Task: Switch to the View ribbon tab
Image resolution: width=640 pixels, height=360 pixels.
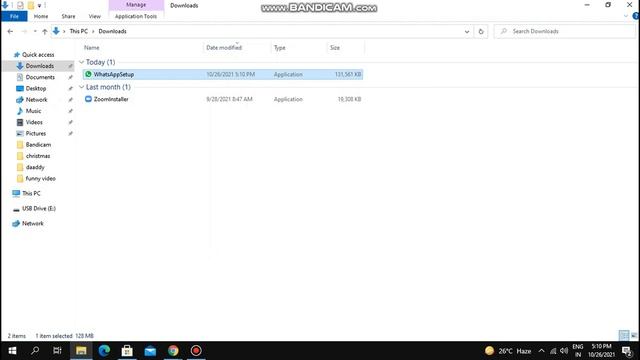Action: coord(95,16)
